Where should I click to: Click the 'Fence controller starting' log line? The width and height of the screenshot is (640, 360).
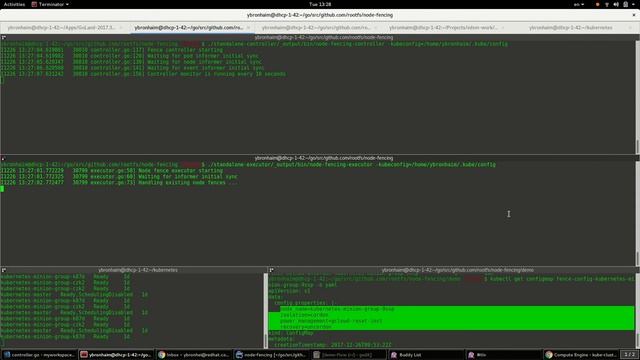pyautogui.click(x=111, y=50)
